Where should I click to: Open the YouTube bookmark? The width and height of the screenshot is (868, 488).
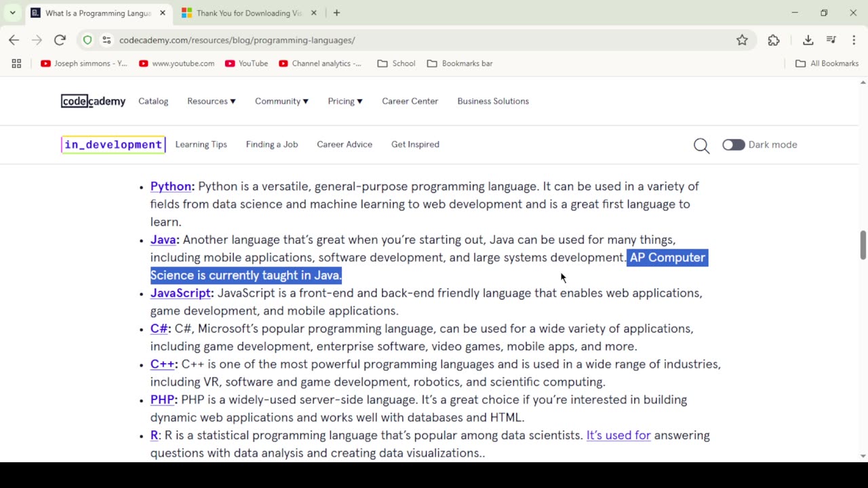coord(247,63)
